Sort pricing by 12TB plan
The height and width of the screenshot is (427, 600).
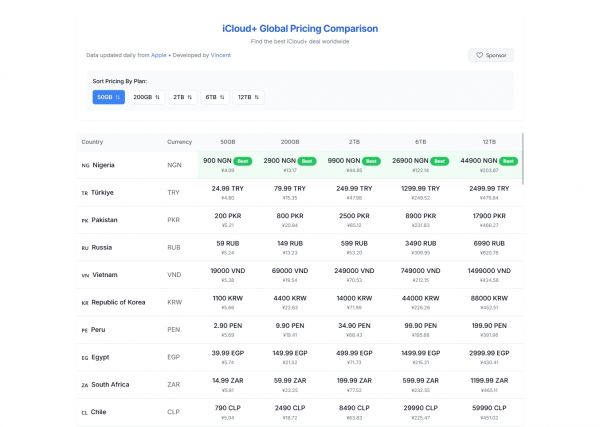[x=248, y=97]
